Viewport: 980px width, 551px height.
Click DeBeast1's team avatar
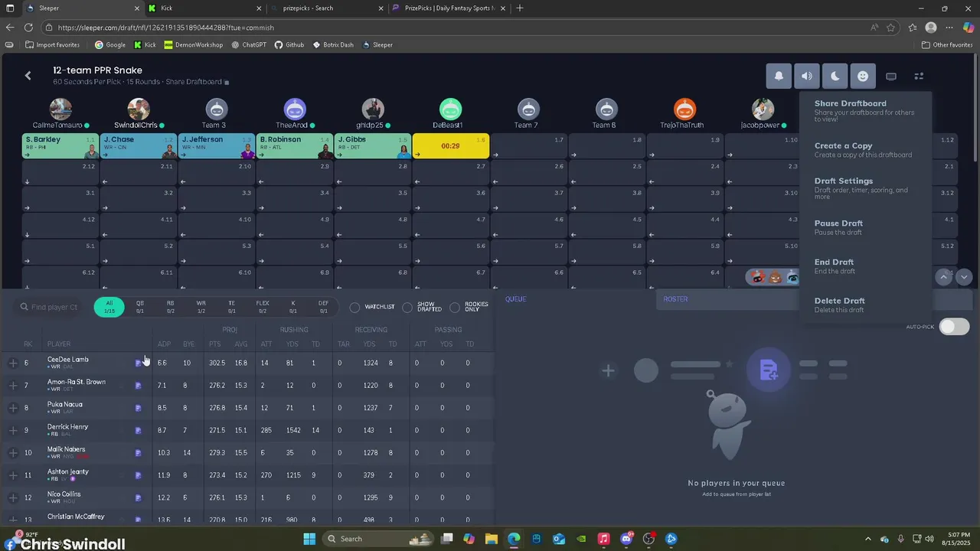click(450, 109)
